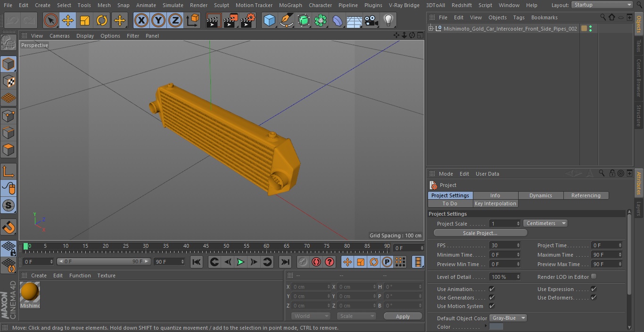Select the Live Selection tool
The height and width of the screenshot is (332, 644).
[50, 21]
